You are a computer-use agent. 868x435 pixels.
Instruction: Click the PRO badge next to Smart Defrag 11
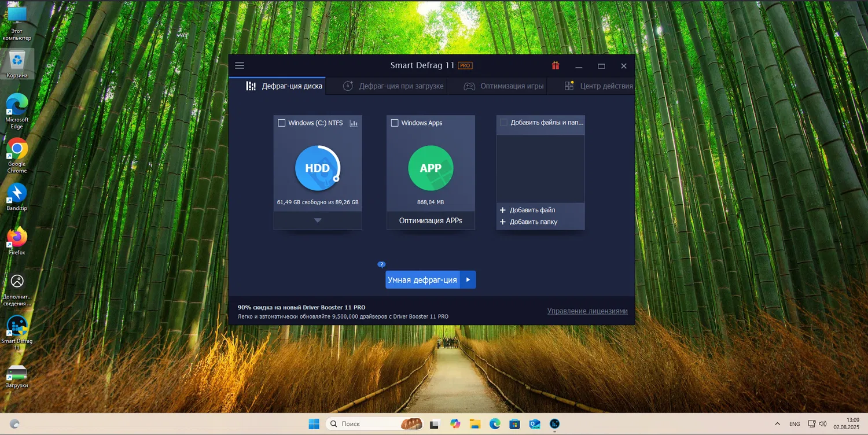pyautogui.click(x=464, y=65)
